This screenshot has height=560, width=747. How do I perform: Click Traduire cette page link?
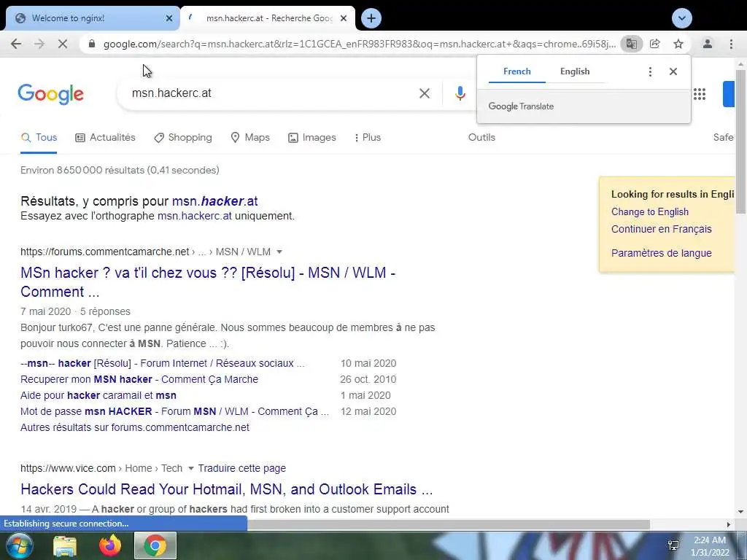click(x=242, y=469)
